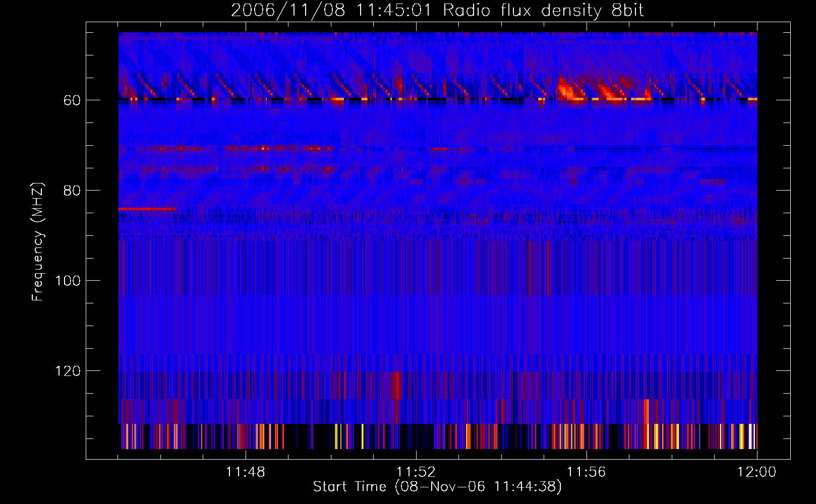Click the 120 frequency tick label
816x504 pixels.
68,371
